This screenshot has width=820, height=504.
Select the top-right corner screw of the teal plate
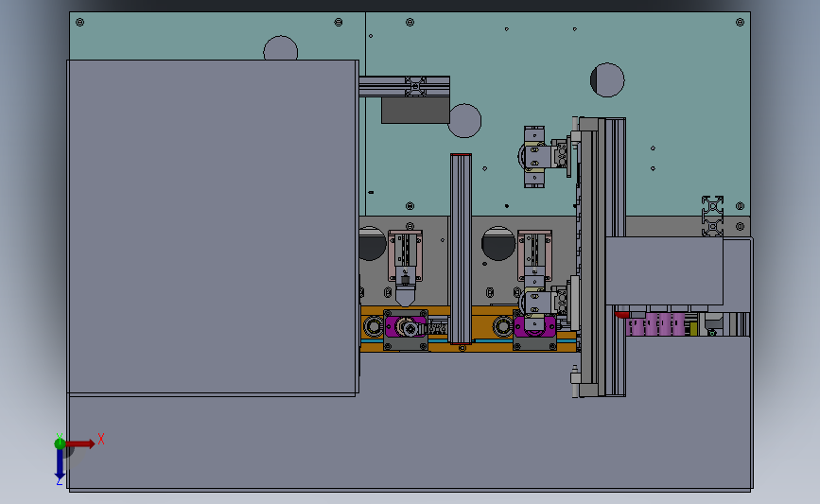click(x=740, y=22)
